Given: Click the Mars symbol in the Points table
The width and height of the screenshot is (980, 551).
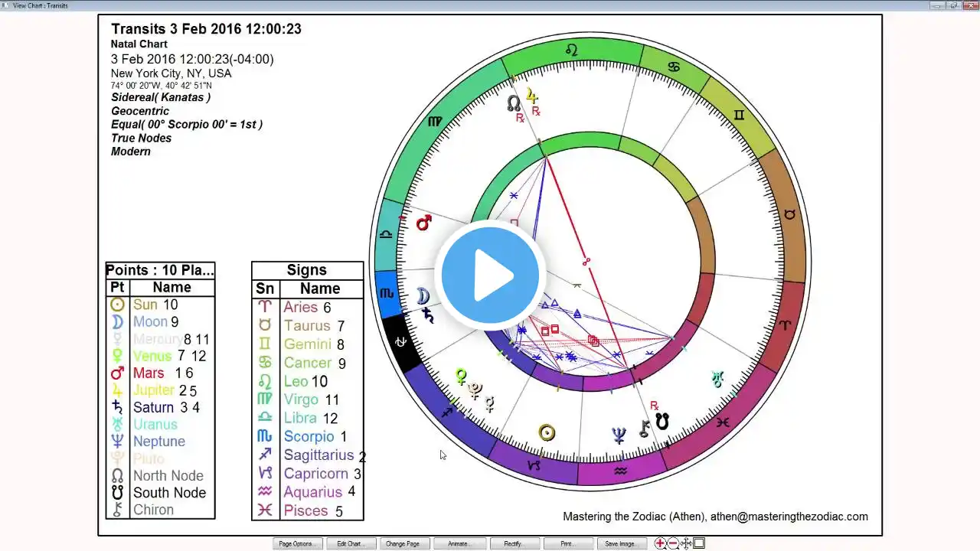Looking at the screenshot, I should click(117, 373).
